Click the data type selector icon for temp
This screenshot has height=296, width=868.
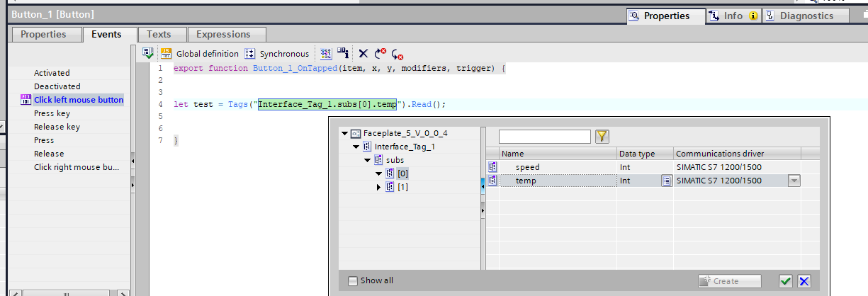(666, 181)
